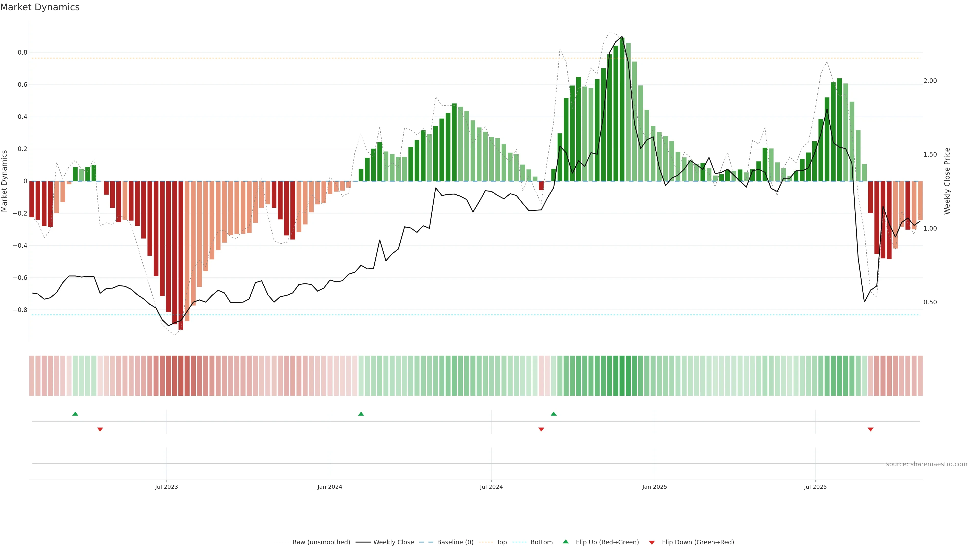Click the source: sharemaestro.com text

(x=926, y=464)
